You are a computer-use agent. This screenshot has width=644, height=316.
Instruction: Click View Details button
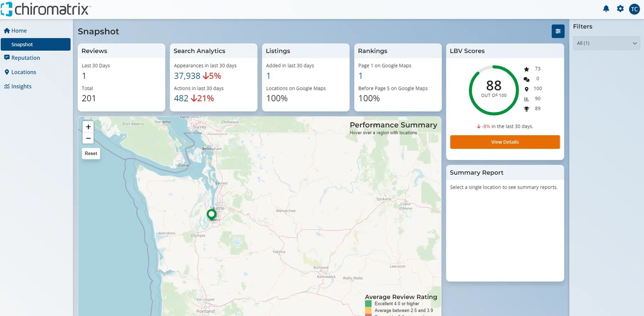pyautogui.click(x=505, y=142)
